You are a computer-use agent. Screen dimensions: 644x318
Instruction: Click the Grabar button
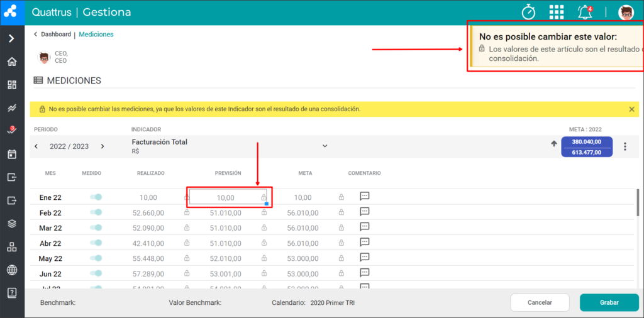click(x=609, y=302)
